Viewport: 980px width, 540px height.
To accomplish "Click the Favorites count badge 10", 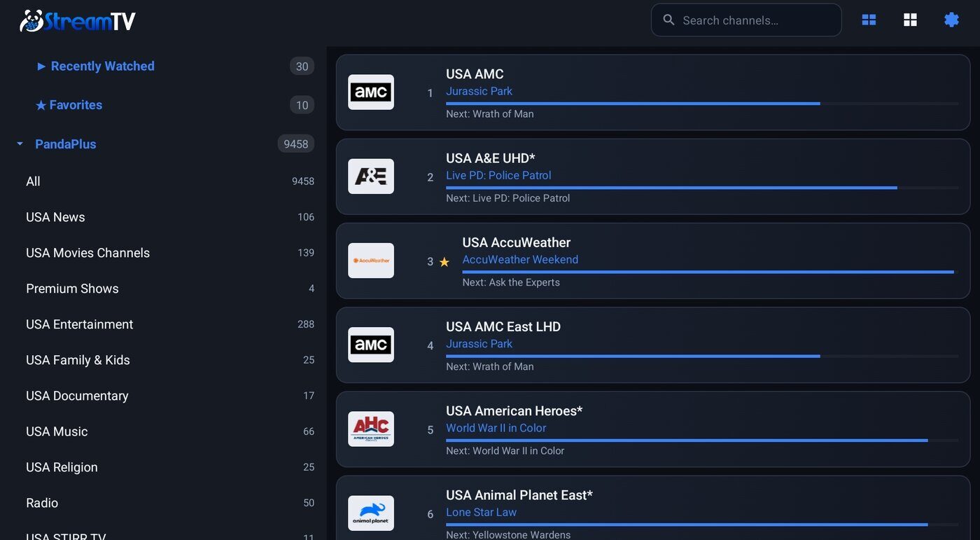I will click(302, 105).
